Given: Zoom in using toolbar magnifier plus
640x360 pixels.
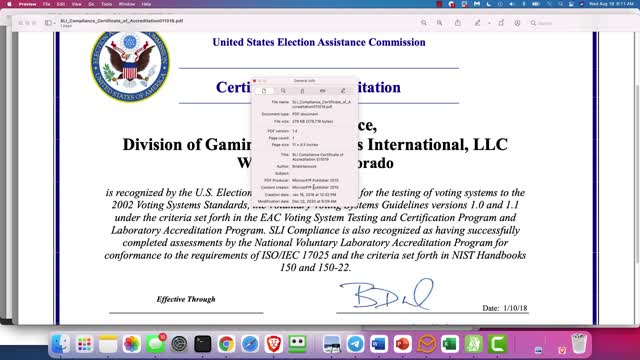Looking at the screenshot, I should [x=439, y=23].
